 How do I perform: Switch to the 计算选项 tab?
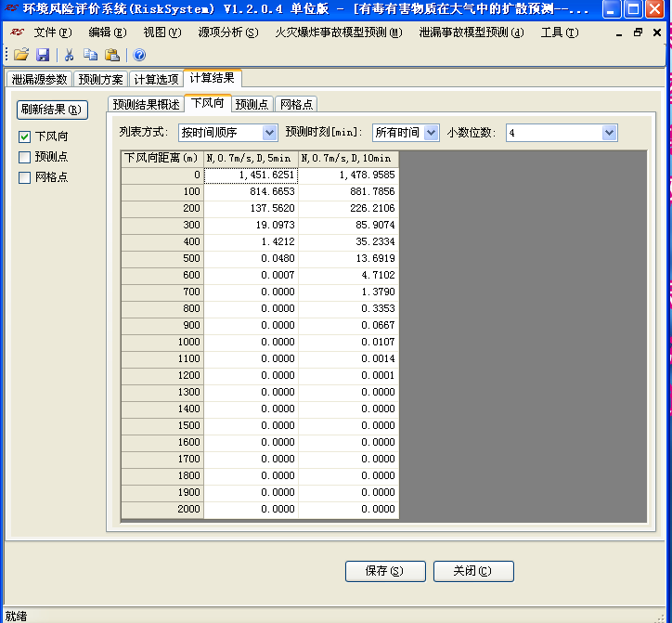156,79
